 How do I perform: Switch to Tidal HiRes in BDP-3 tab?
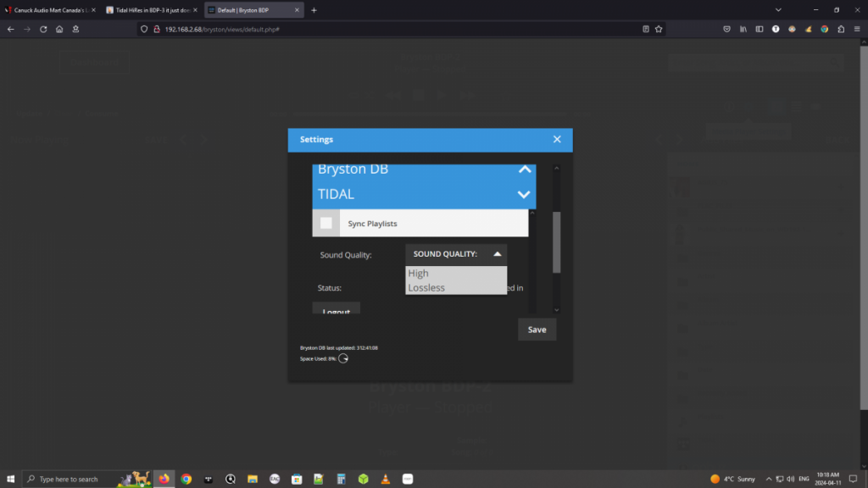(x=152, y=10)
